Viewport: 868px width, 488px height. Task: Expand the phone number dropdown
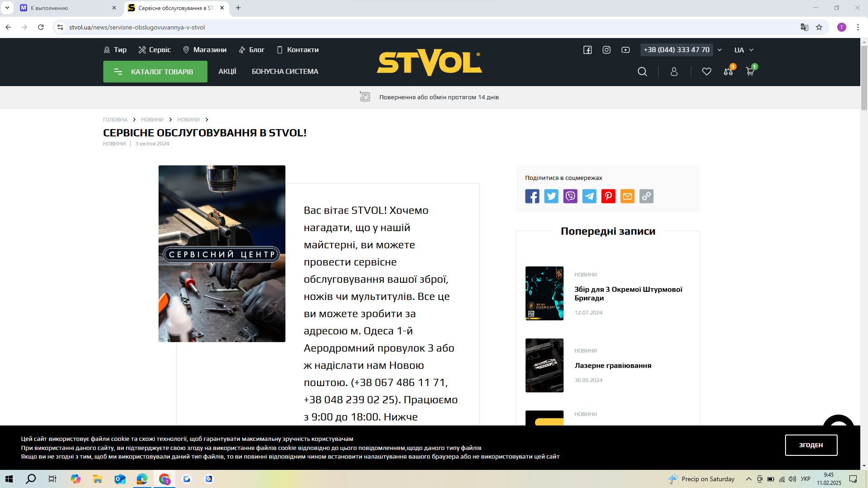(720, 50)
